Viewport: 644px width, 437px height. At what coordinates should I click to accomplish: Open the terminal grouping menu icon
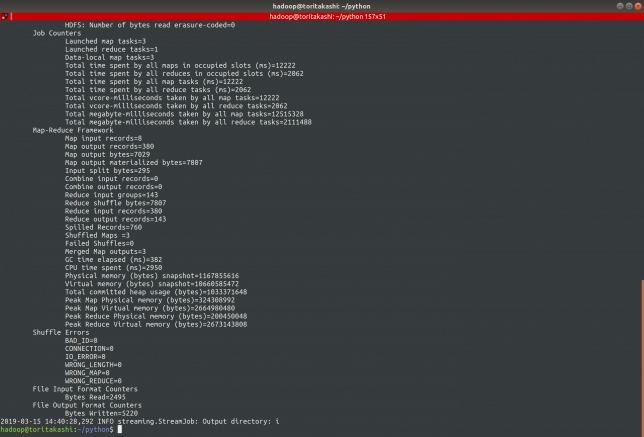click(x=5, y=16)
